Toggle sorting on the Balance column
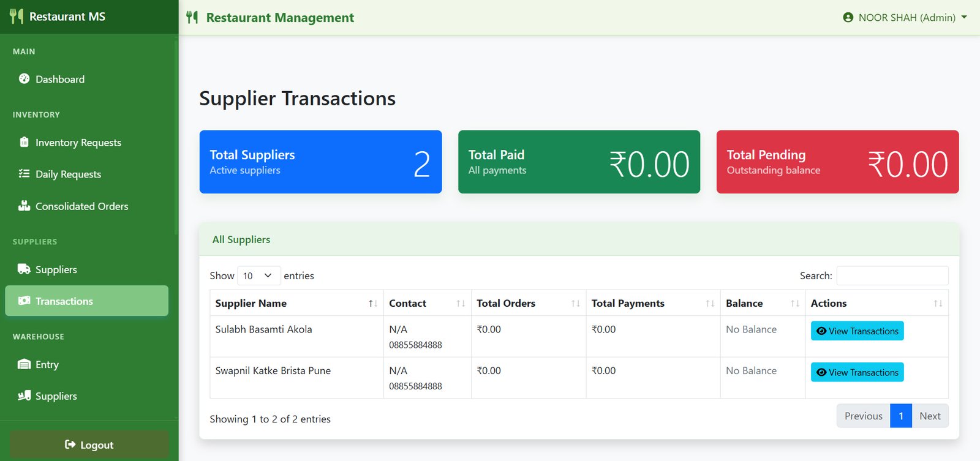Viewport: 980px width, 461px height. (x=763, y=303)
